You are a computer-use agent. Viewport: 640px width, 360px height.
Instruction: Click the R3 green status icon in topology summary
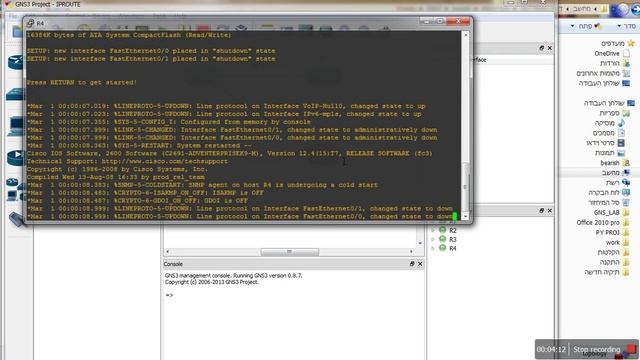coord(442,239)
